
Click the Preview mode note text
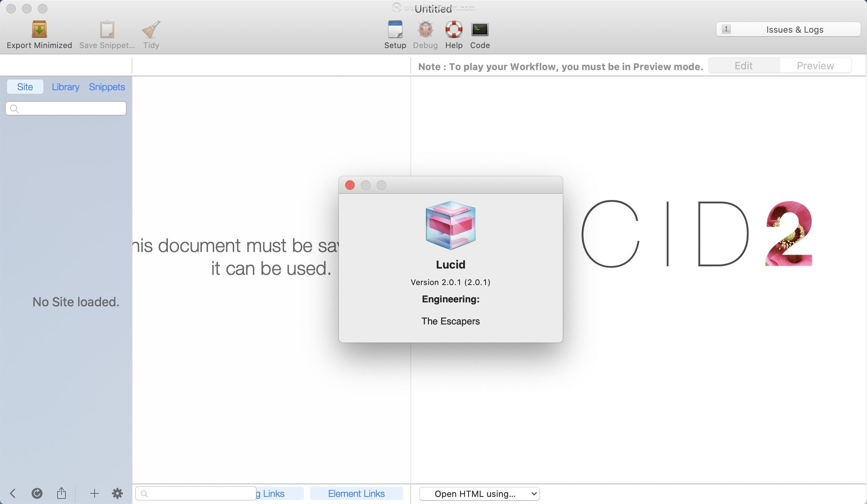point(560,67)
